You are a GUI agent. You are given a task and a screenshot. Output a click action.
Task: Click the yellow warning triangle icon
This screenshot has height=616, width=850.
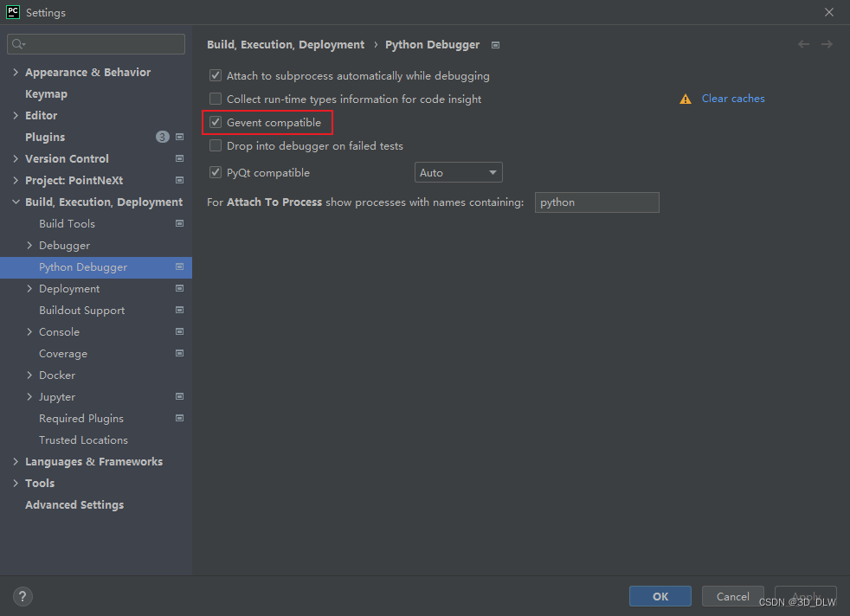686,99
